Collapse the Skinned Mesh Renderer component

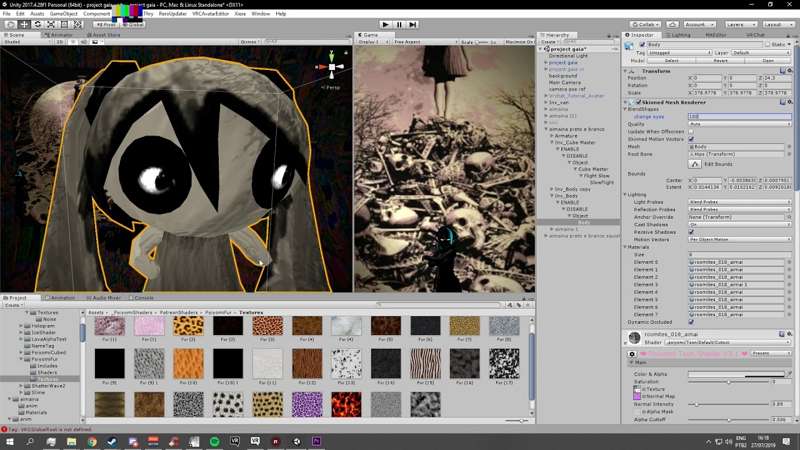(x=627, y=102)
